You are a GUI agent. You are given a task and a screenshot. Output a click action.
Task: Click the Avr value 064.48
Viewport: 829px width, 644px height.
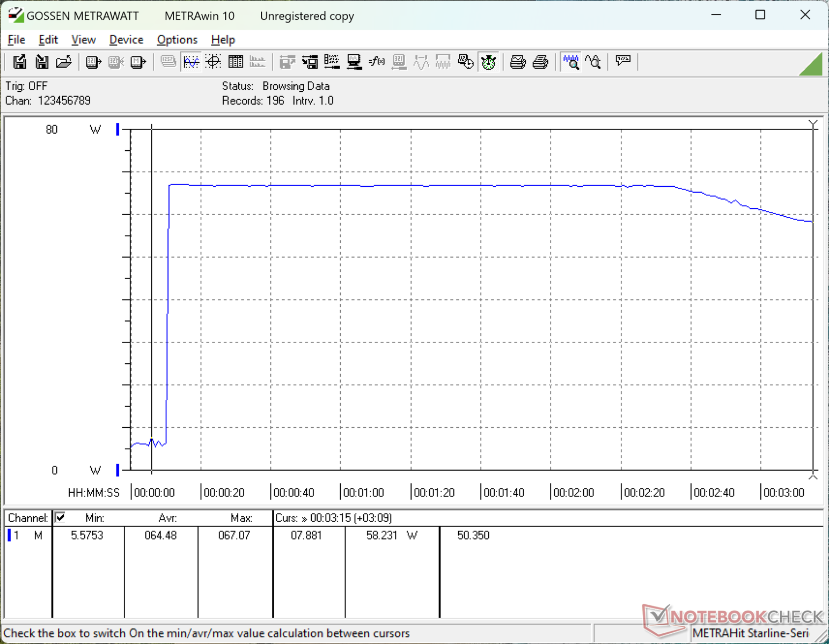click(x=161, y=536)
